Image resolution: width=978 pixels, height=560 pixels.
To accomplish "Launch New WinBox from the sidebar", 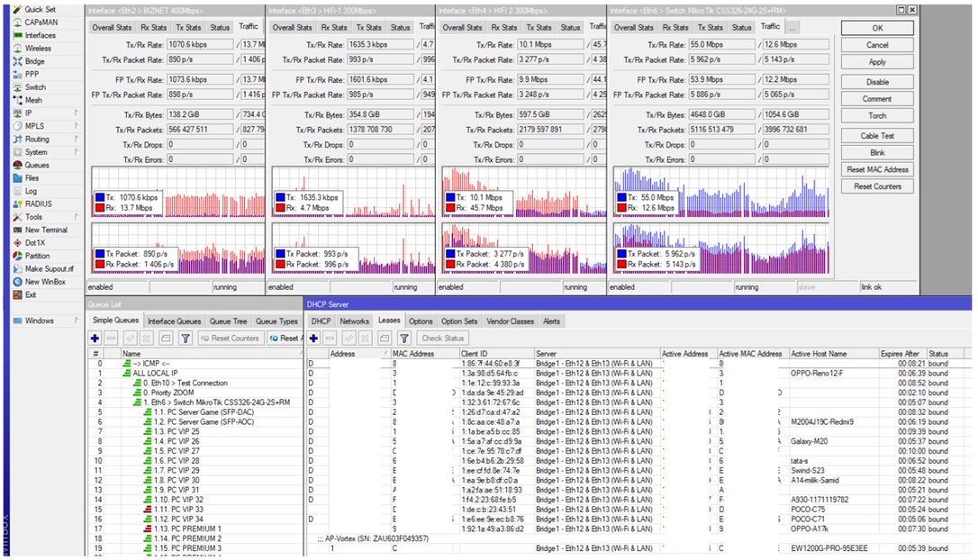I will 45,282.
